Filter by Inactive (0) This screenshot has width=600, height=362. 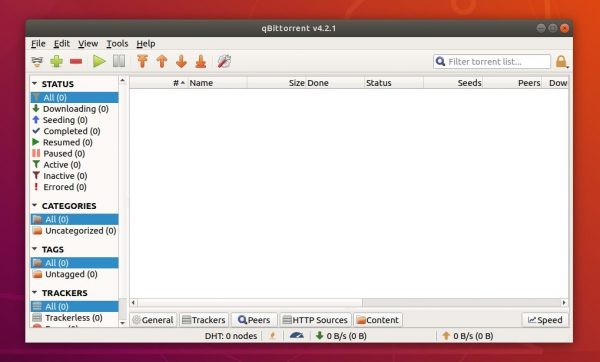[75, 176]
